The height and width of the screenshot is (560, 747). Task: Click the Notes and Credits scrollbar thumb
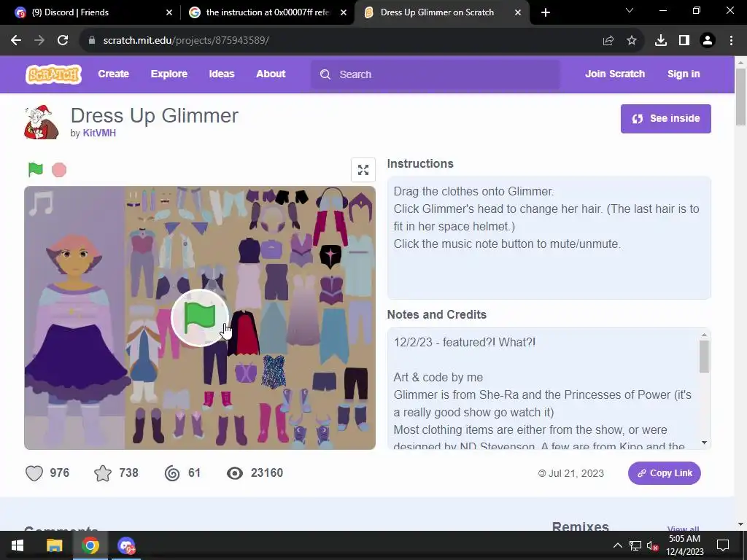point(704,357)
